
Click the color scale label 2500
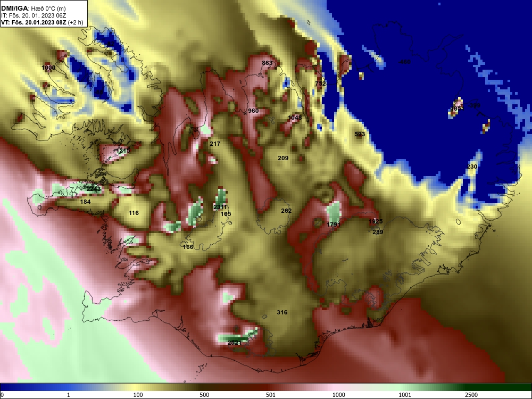471,395
